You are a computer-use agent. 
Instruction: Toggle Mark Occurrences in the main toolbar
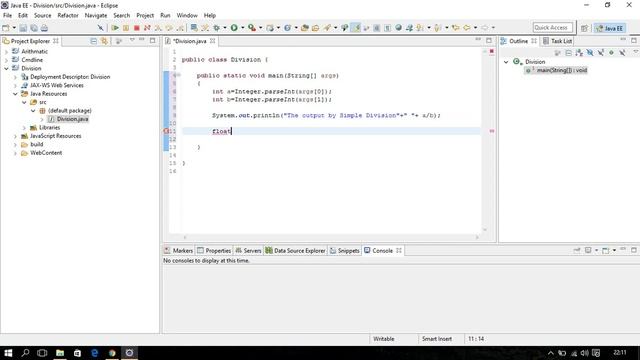356,28
